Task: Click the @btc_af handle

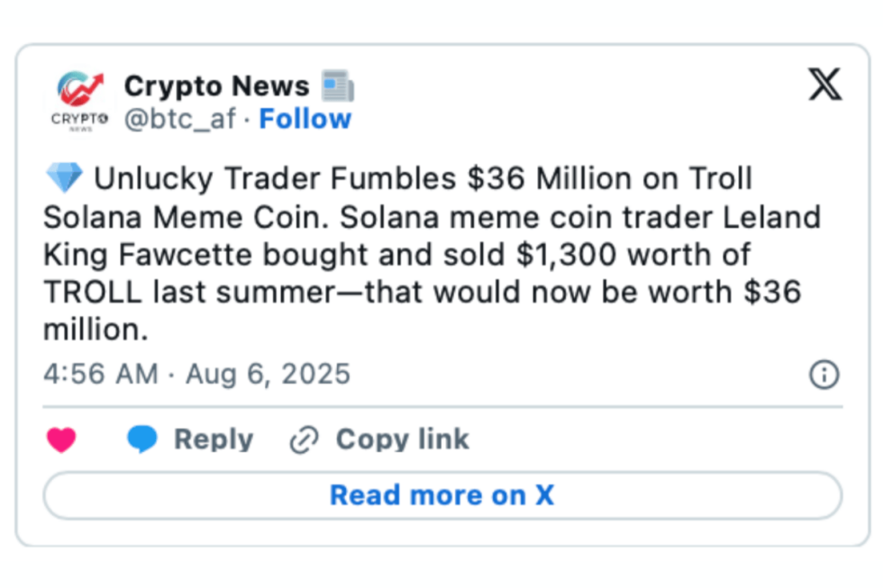Action: [179, 120]
